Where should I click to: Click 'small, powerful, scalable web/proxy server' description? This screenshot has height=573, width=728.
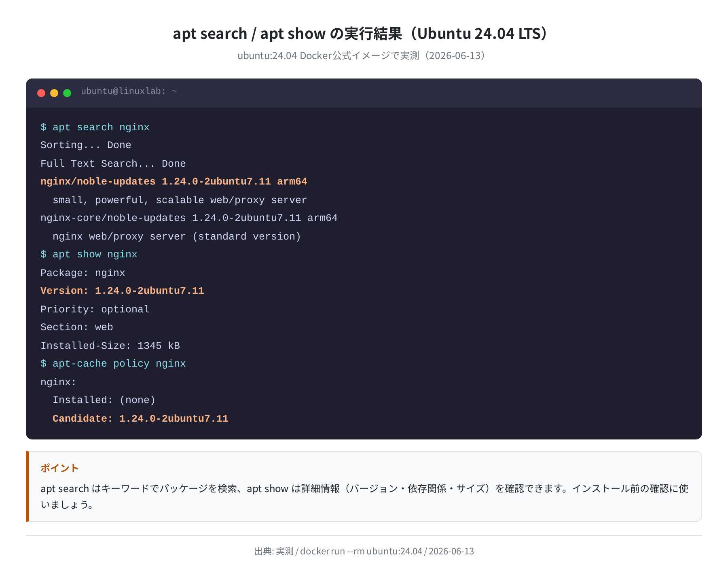point(180,200)
